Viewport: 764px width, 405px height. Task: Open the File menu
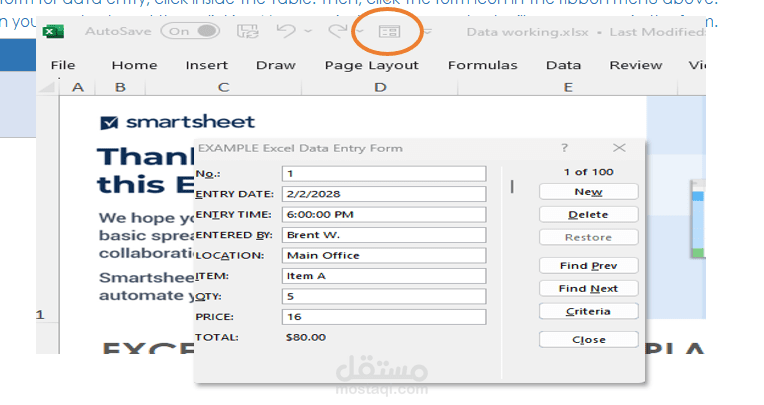point(63,65)
